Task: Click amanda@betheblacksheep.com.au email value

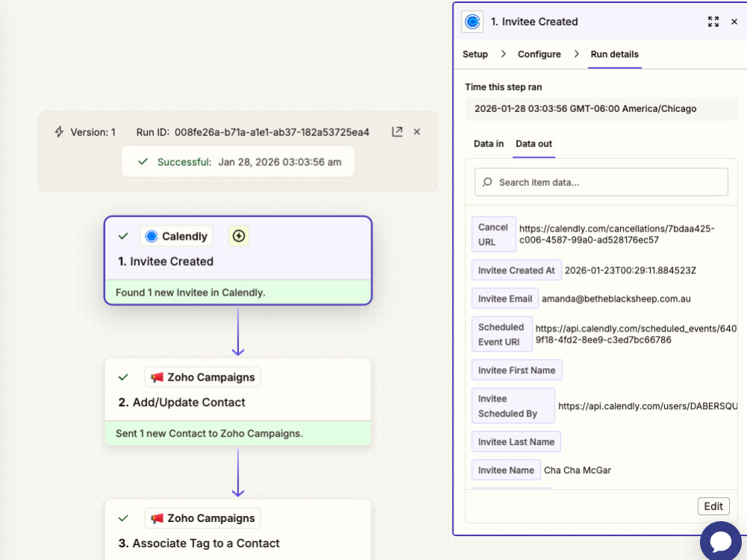Action: [x=616, y=299]
